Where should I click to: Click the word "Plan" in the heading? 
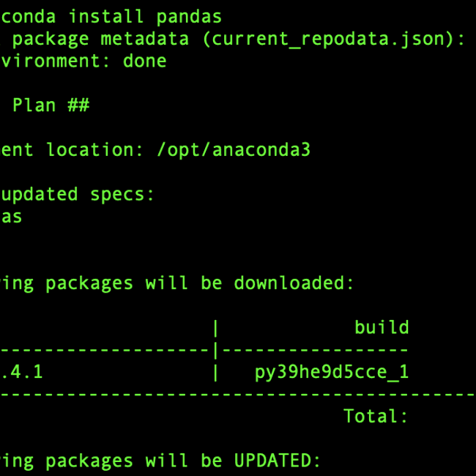34,105
